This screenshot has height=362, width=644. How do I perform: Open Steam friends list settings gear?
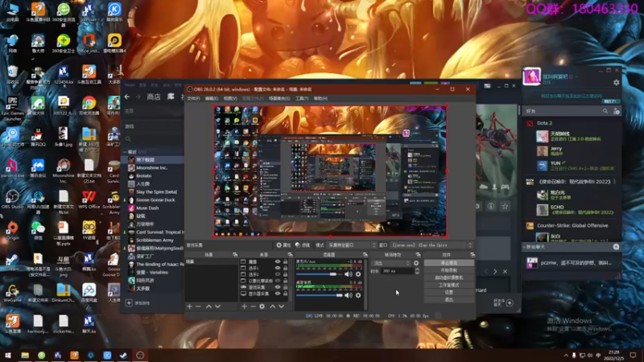[x=617, y=83]
